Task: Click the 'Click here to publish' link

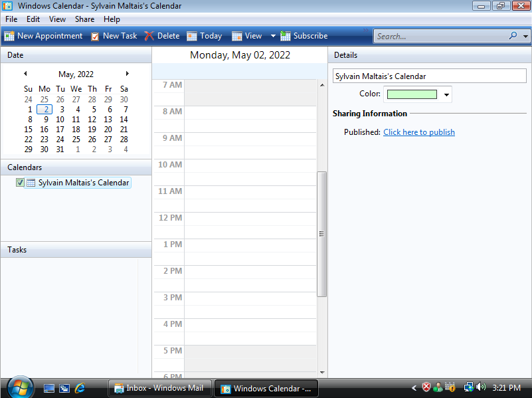Action: [419, 132]
